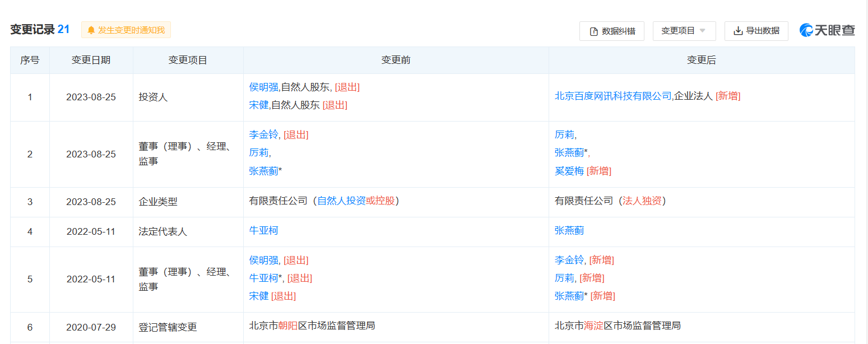The height and width of the screenshot is (344, 868).
Task: Click 牛亚柯 in legal representative row
Action: (263, 230)
